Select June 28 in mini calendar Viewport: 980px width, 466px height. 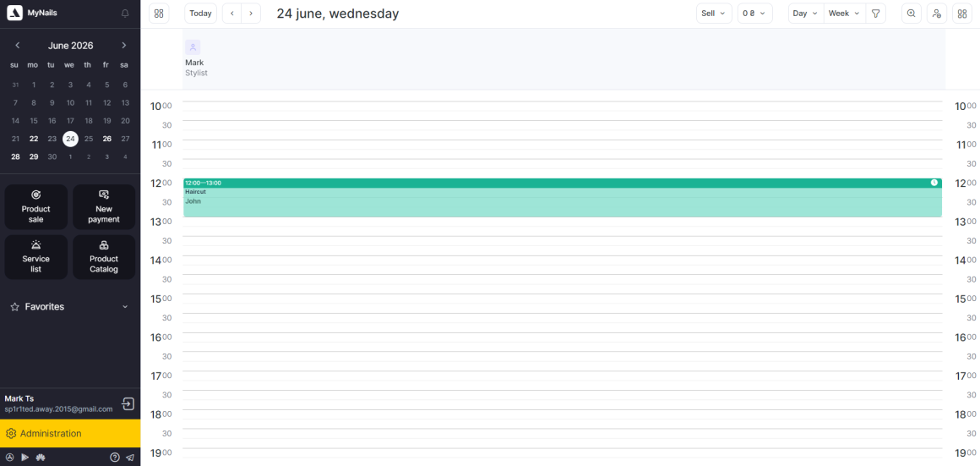[15, 156]
